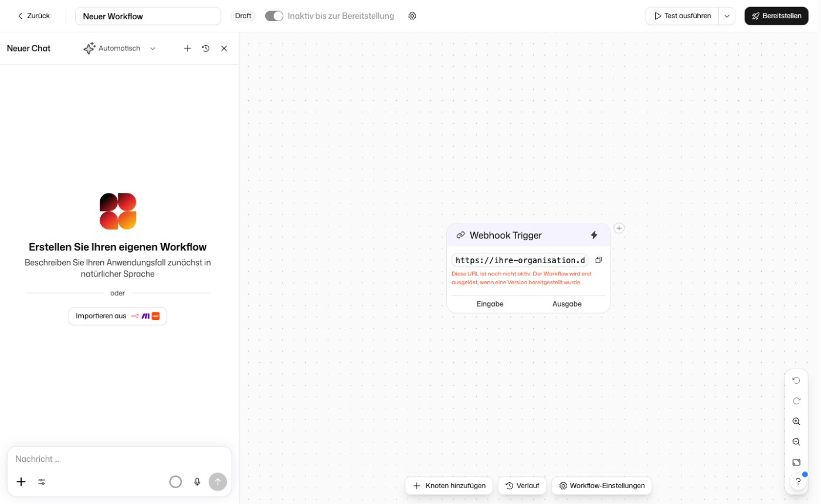Undo the last canvas action
Image resolution: width=821 pixels, height=504 pixels.
point(796,380)
